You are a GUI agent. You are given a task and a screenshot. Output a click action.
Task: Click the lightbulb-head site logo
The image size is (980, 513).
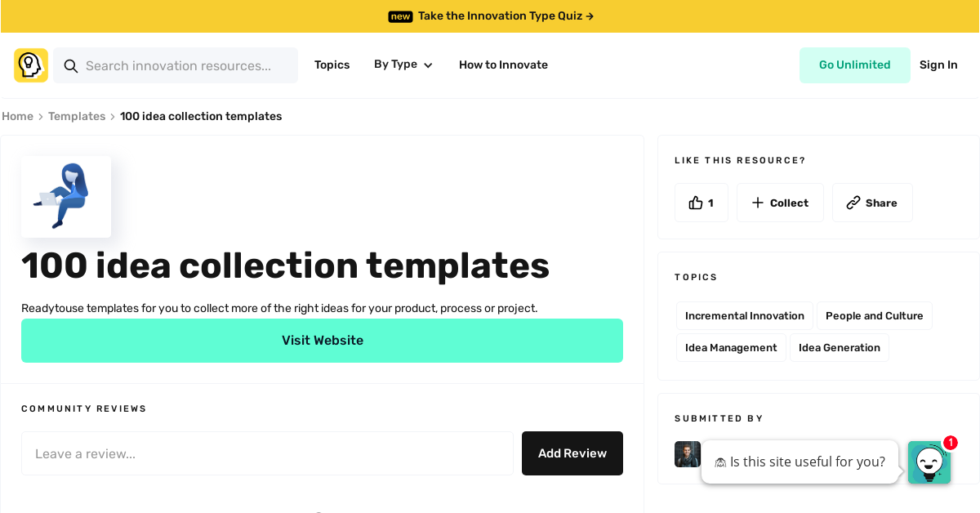tap(30, 65)
